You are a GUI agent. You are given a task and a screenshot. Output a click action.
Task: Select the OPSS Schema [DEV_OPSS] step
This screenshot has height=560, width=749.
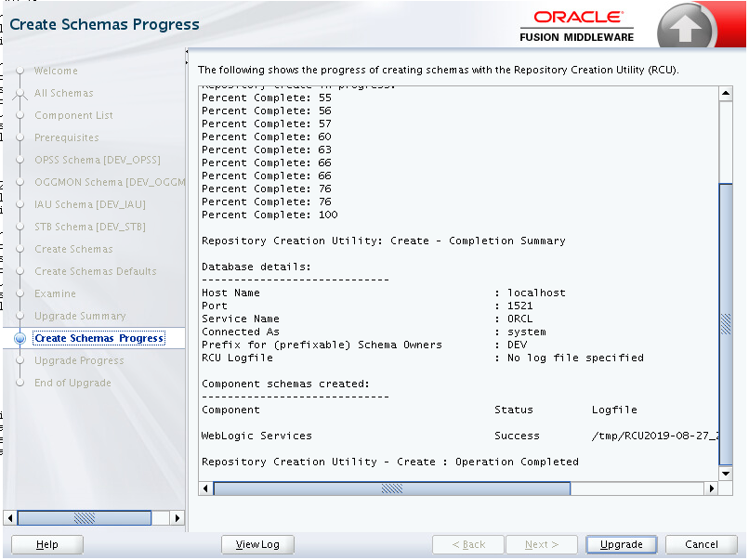coord(98,160)
